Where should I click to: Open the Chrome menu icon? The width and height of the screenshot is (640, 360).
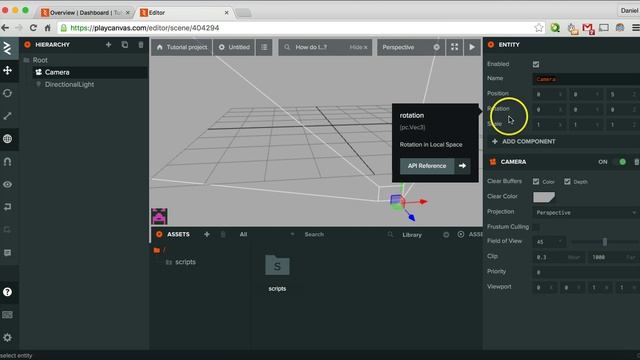tap(636, 28)
